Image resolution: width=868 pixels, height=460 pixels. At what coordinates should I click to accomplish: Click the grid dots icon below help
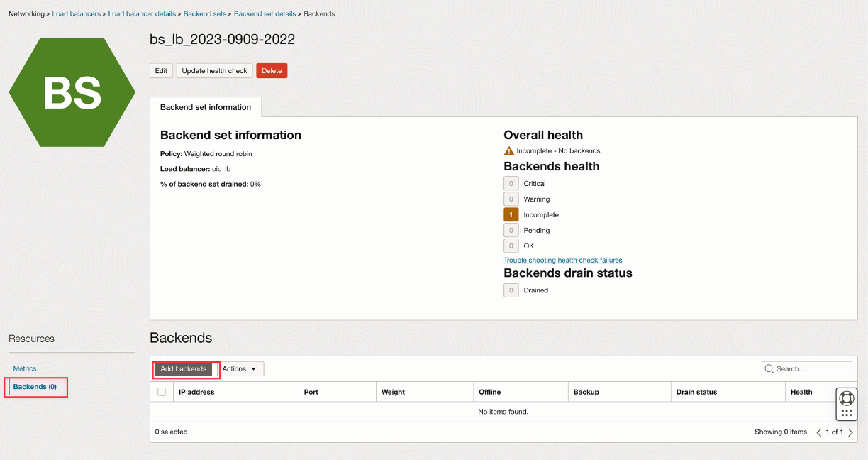[x=846, y=412]
